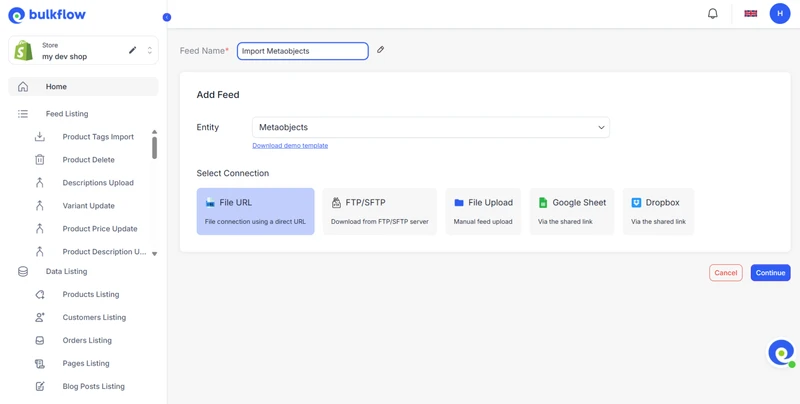Viewport: 800px width, 404px height.
Task: Click the Continue button
Action: coord(770,273)
